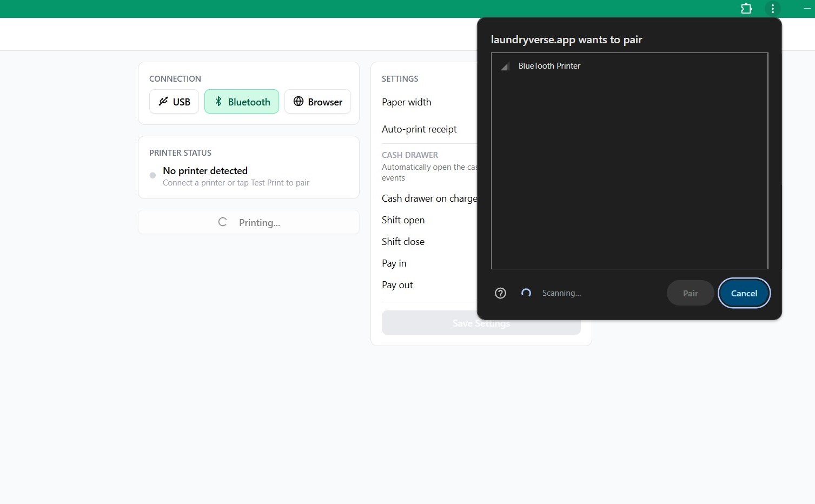Switch to the USB connection tab
This screenshot has height=504, width=815.
coord(174,102)
